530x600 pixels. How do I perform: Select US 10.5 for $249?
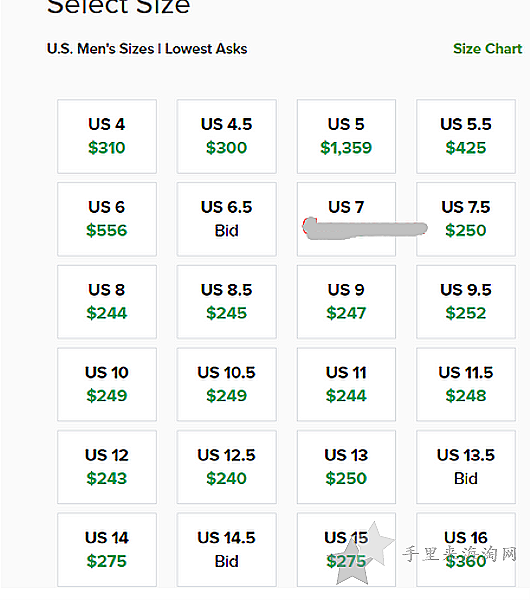227,384
